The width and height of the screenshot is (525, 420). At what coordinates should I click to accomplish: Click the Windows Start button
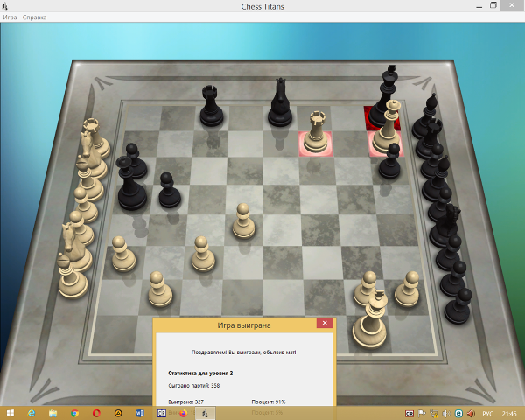(x=10, y=413)
